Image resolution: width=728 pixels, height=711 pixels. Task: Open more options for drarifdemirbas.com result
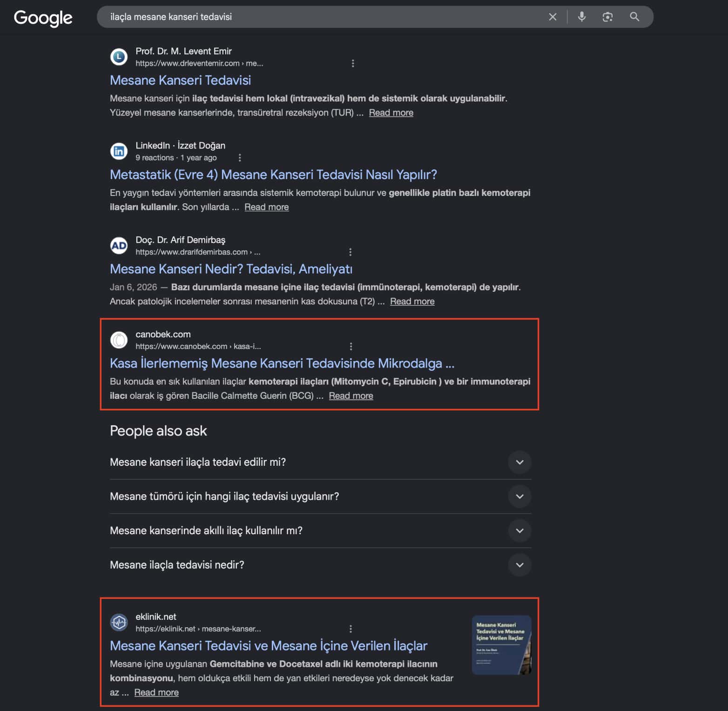[351, 252]
